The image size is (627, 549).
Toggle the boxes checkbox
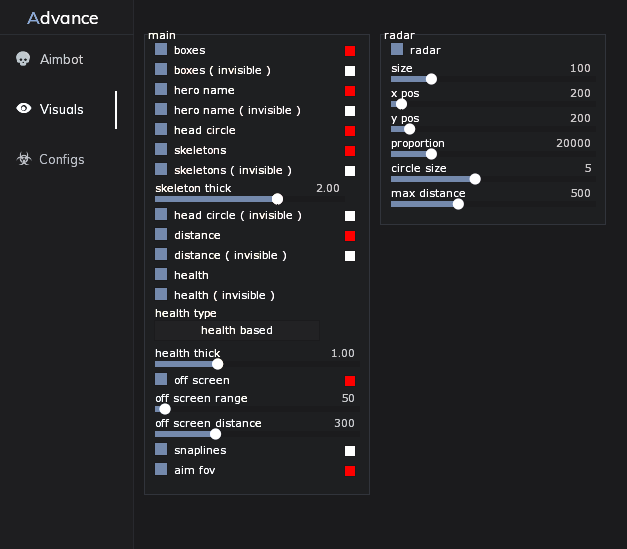[161, 49]
